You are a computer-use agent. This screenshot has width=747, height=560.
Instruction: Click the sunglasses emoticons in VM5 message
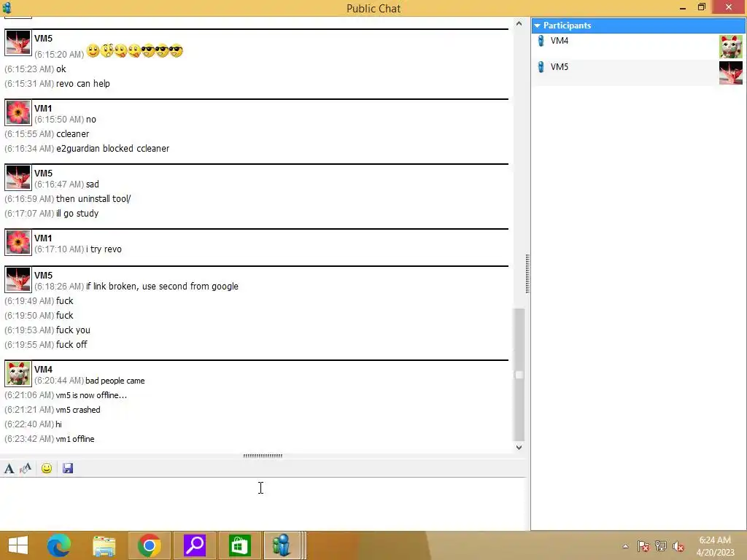point(162,50)
